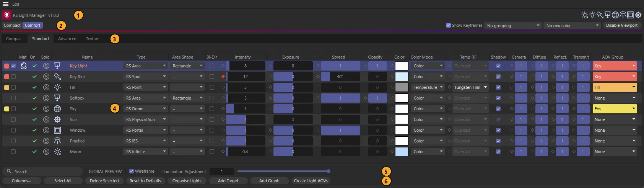This screenshot has height=188, width=644.
Task: Click the Key Light area light icon
Action: tap(57, 66)
